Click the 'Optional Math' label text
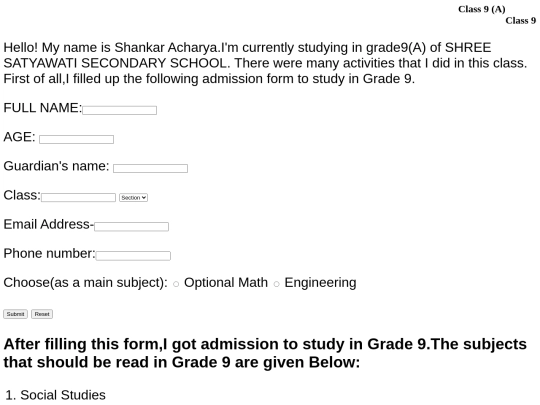This screenshot has height=405, width=540. click(x=226, y=282)
